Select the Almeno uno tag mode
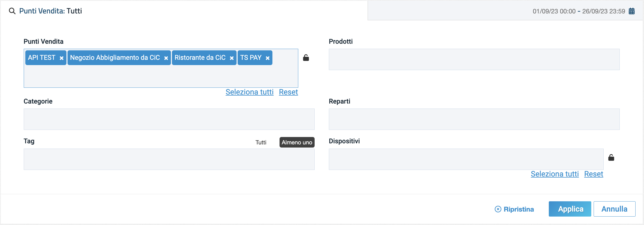This screenshot has width=644, height=225. (x=297, y=143)
